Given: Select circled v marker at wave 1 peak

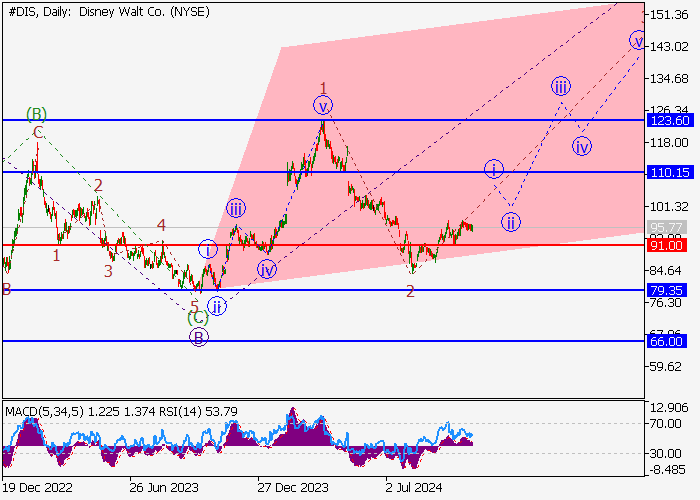Looking at the screenshot, I should [323, 106].
